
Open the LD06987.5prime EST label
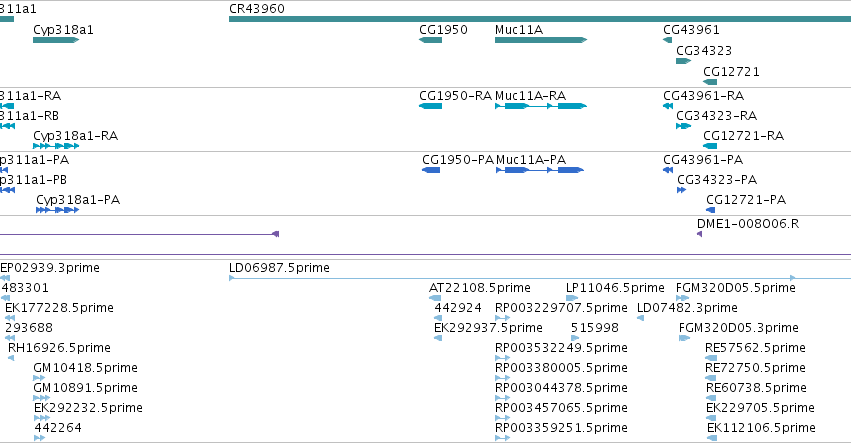(279, 268)
